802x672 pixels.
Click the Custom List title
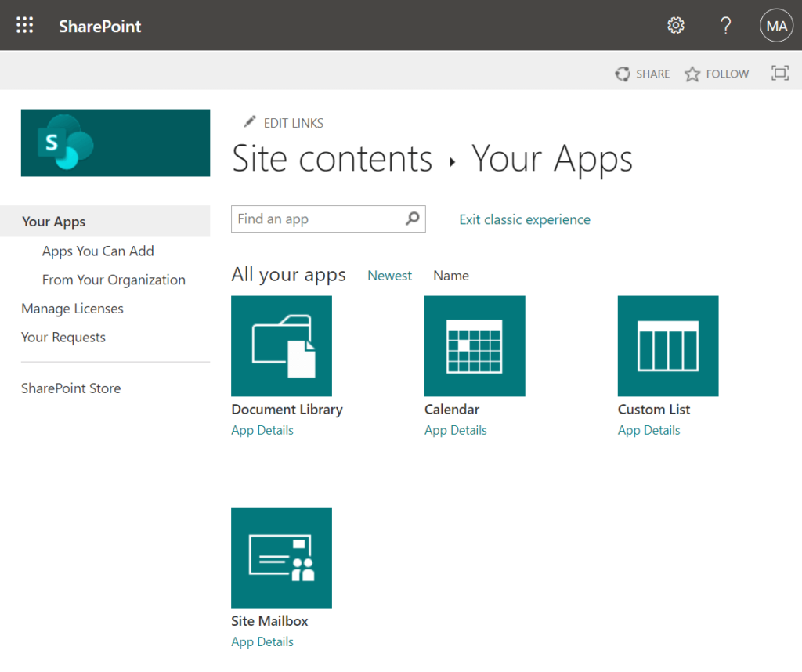coord(654,410)
